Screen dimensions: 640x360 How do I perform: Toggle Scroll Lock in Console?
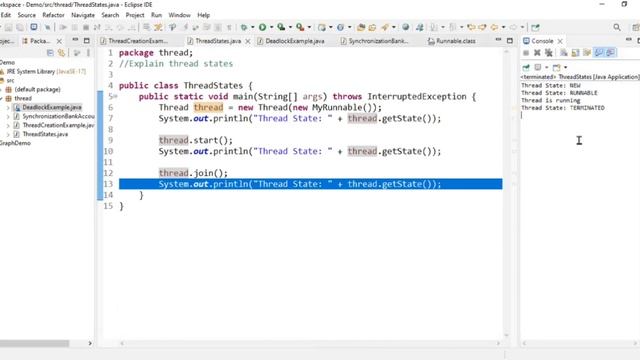(x=575, y=53)
